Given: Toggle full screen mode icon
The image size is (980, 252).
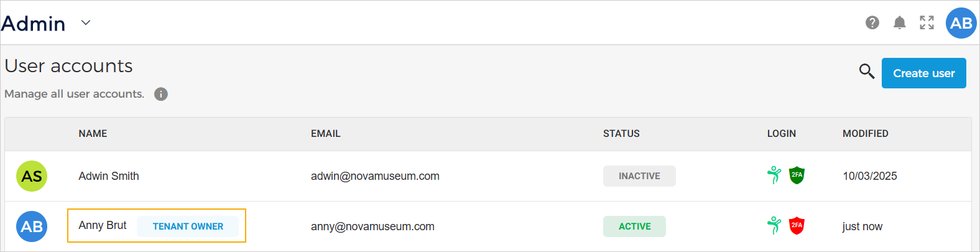Looking at the screenshot, I should pyautogui.click(x=927, y=23).
